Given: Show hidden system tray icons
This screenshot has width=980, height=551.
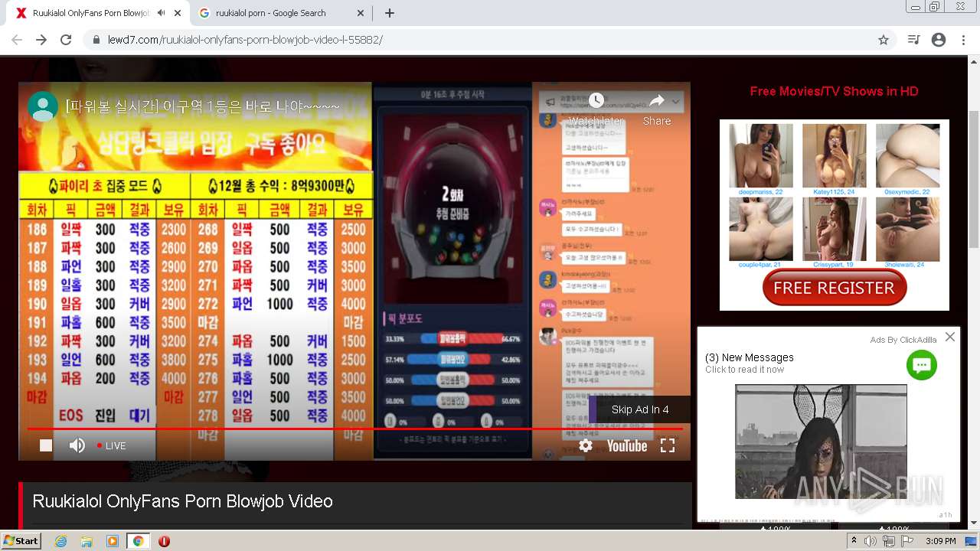Looking at the screenshot, I should click(854, 541).
